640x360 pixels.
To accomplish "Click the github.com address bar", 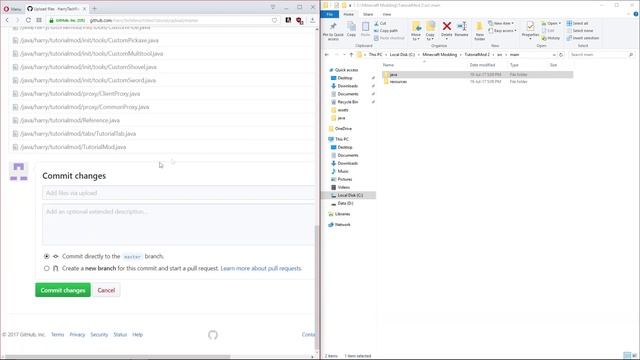I will [178, 20].
